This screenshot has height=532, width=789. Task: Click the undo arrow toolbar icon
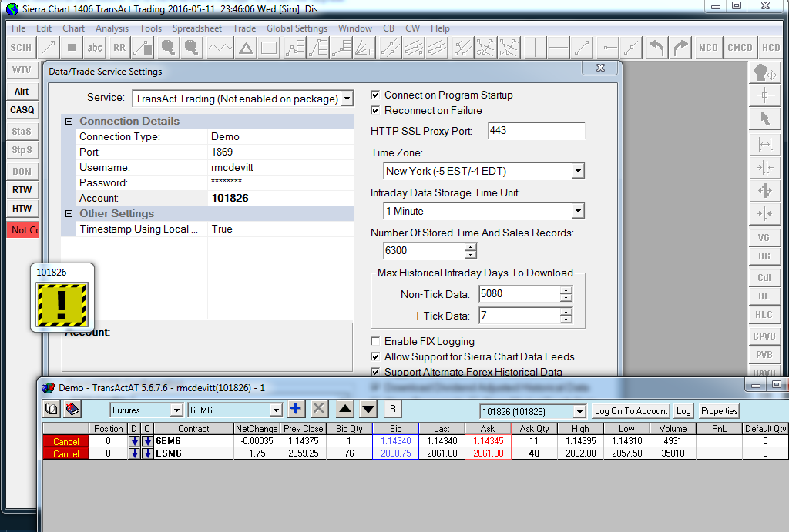[x=656, y=48]
